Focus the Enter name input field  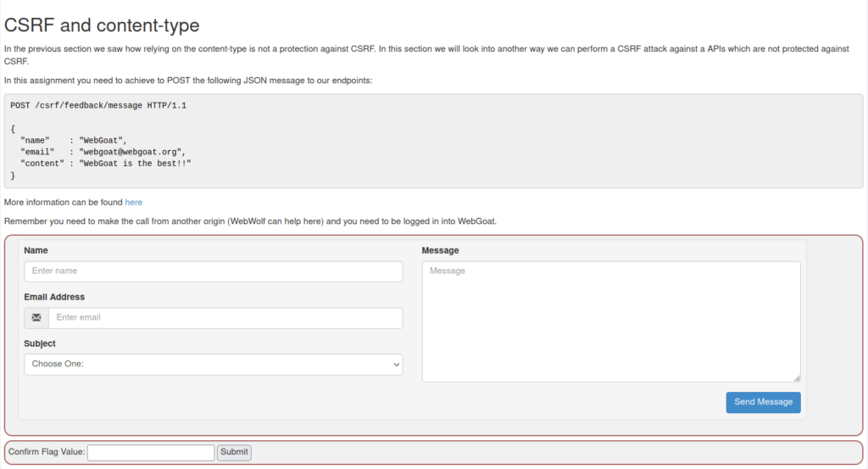click(x=213, y=271)
